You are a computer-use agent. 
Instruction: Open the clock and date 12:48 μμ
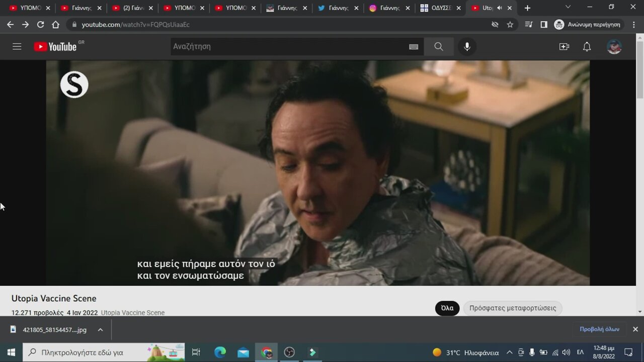604,352
